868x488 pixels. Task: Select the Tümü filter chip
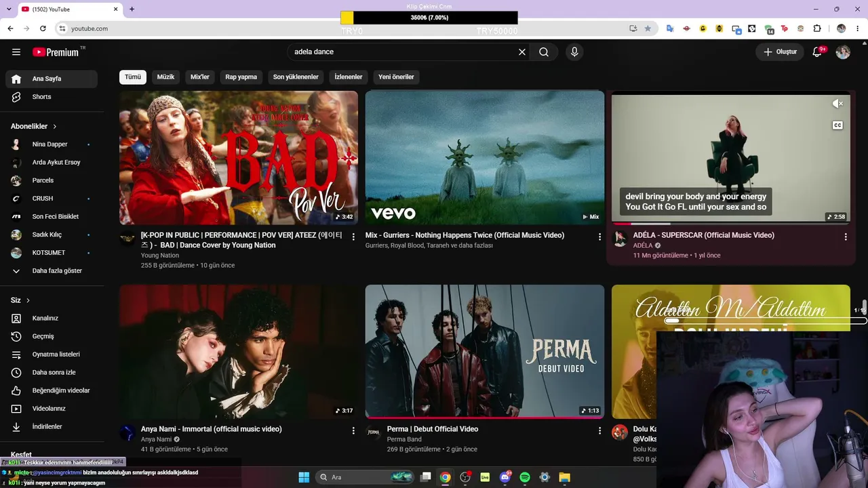pos(133,77)
